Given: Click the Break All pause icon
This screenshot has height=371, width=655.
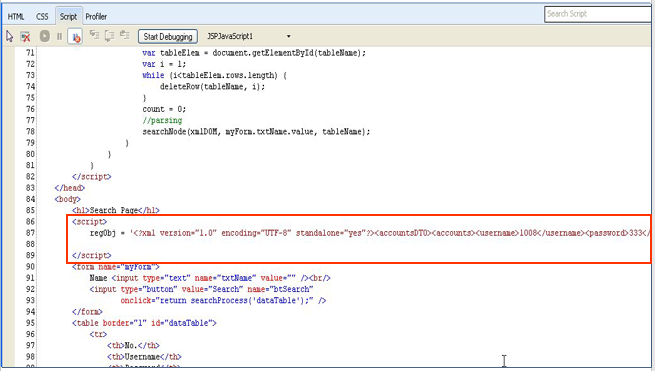Looking at the screenshot, I should (59, 36).
